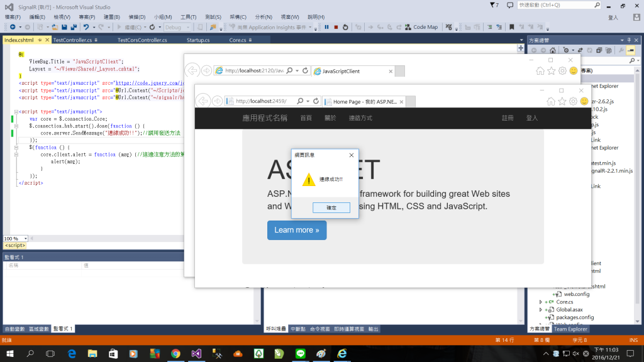644x362 pixels.
Task: Open the Team Explorer tab
Action: pyautogui.click(x=570, y=329)
